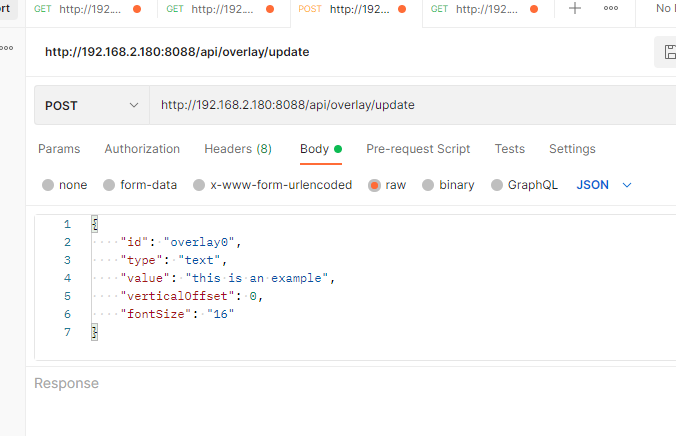
Task: Select the binary body option
Action: 429,185
